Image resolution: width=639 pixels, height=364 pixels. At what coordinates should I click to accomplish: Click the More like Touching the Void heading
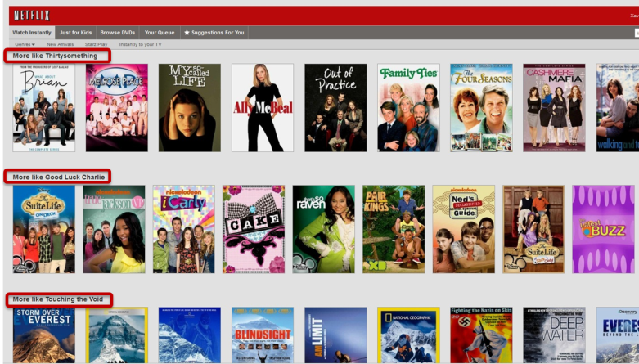[58, 299]
